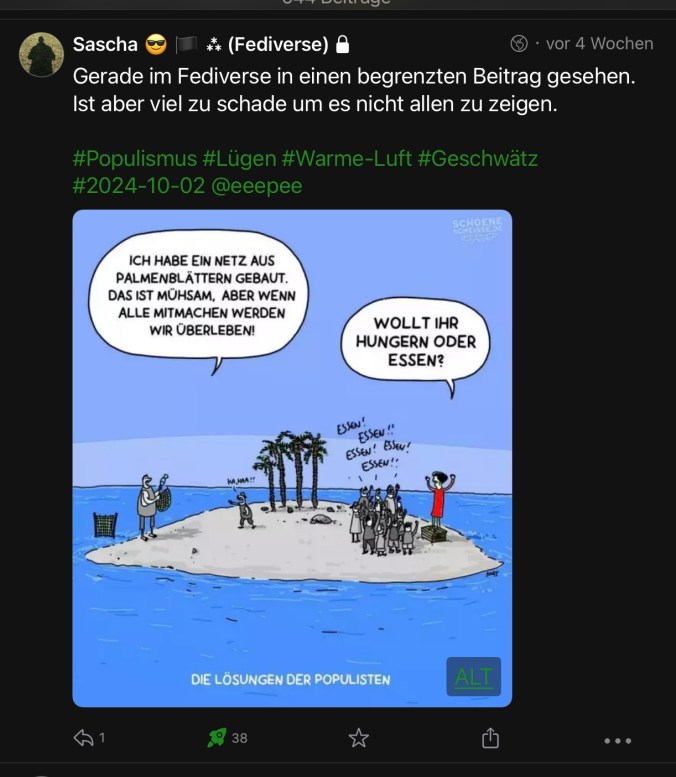
Task: Open the #Geschwätz hashtag
Action: [478, 159]
